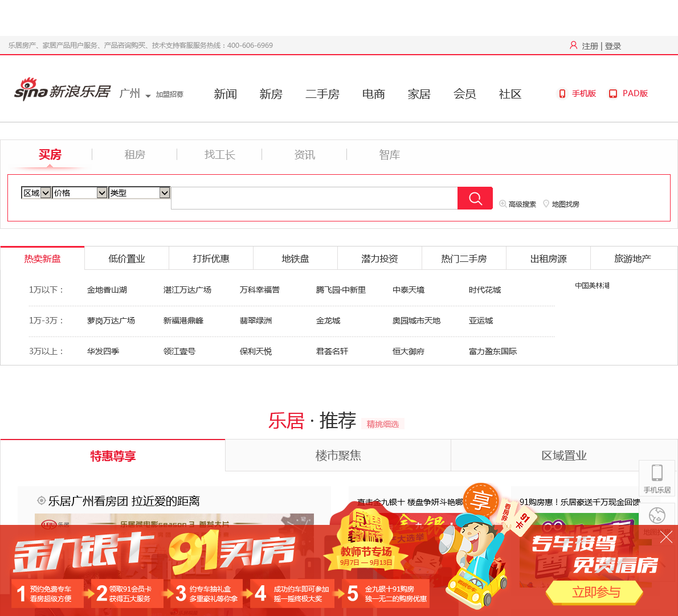Screen dimensions: 678x616
Task: Open the 特惠尊享 recommendation tab
Action: click(x=113, y=455)
